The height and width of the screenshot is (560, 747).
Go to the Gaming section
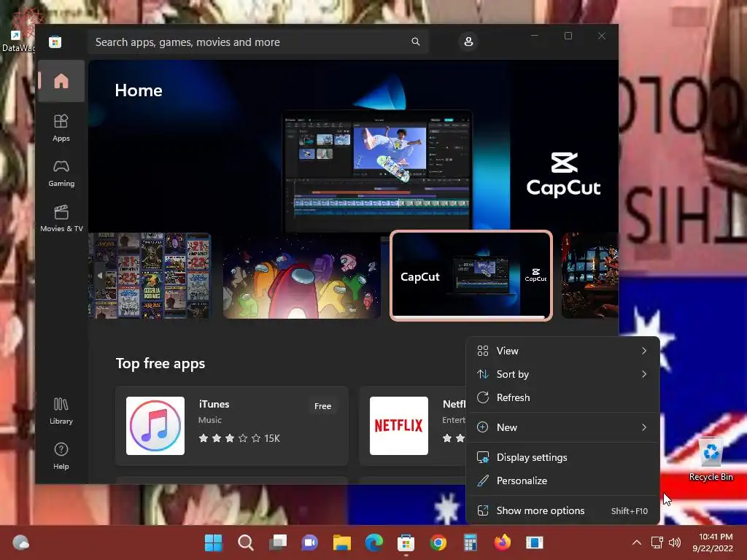tap(61, 173)
